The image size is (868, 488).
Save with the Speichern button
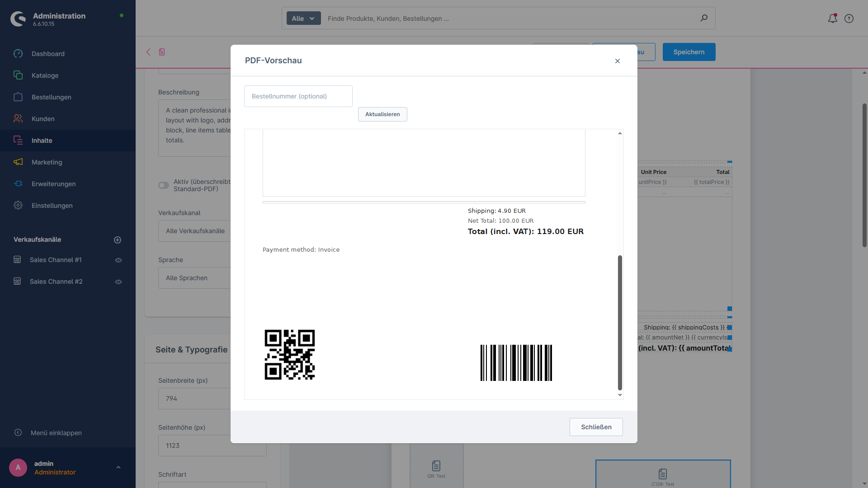(x=689, y=52)
